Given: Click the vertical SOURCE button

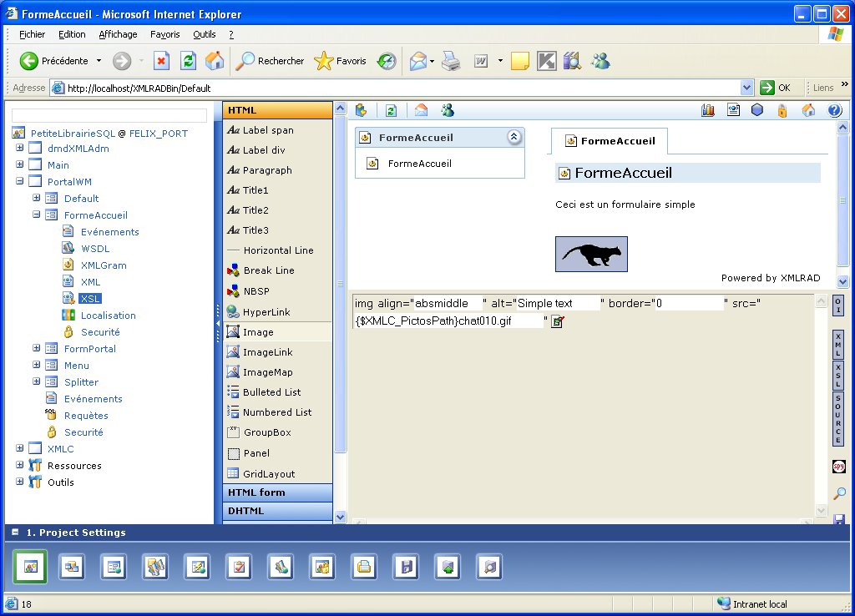Looking at the screenshot, I should pos(838,418).
